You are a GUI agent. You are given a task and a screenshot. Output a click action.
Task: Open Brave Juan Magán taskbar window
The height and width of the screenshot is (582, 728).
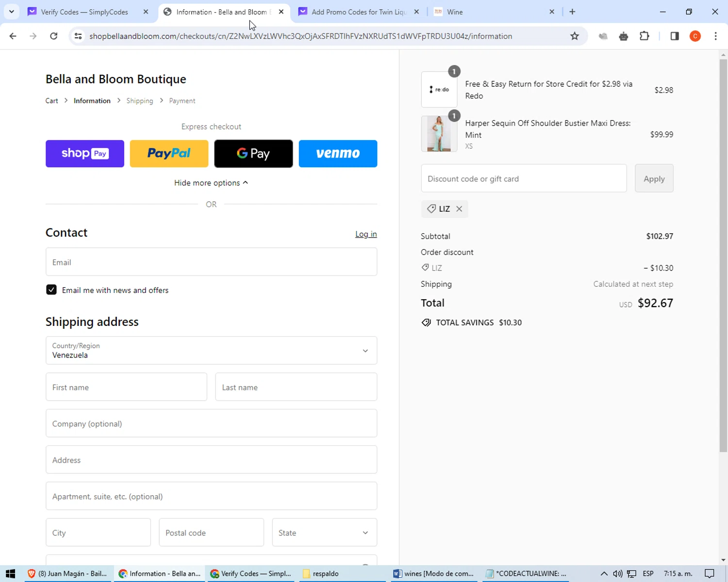click(68, 573)
